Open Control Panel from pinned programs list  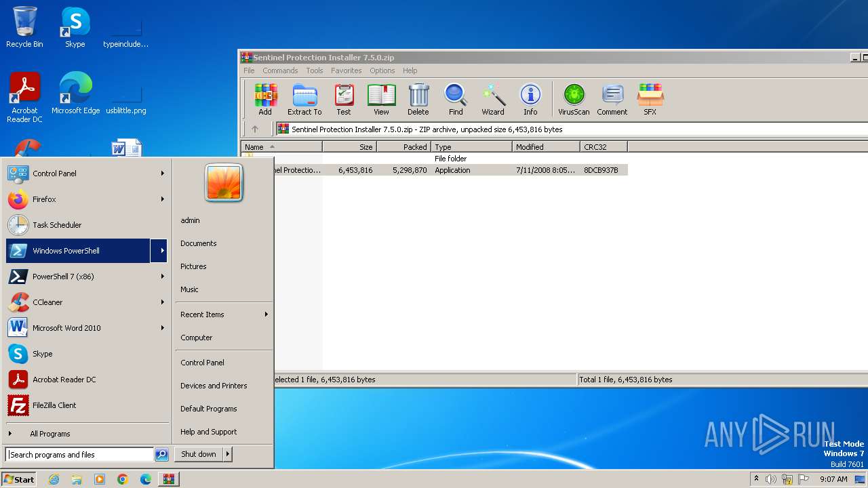[x=87, y=174]
